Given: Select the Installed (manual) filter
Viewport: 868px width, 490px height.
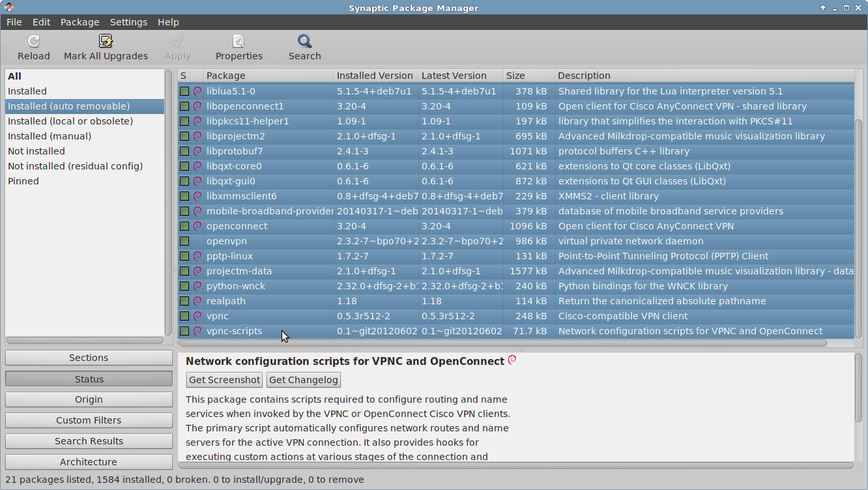Looking at the screenshot, I should point(84,136).
